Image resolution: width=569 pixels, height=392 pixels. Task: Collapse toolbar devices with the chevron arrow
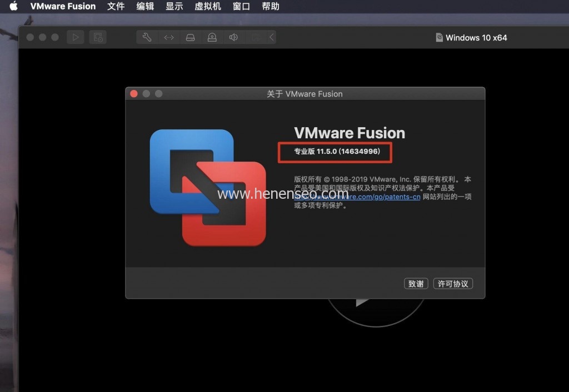271,37
